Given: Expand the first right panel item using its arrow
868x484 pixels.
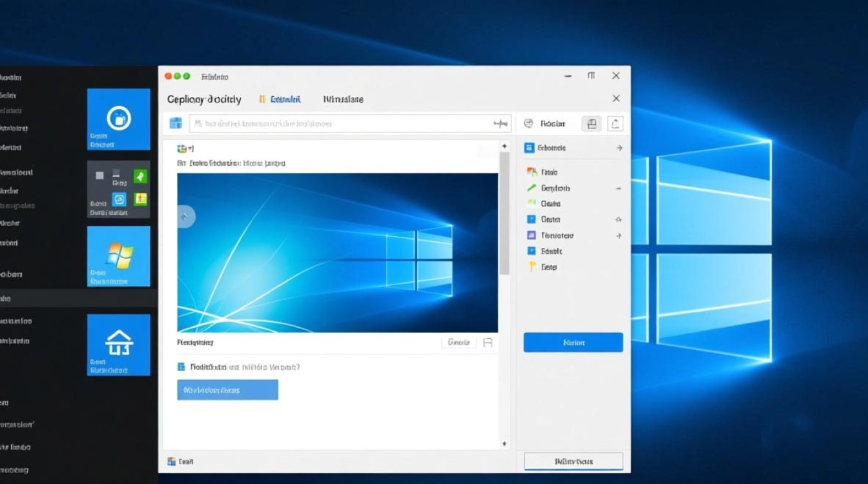Looking at the screenshot, I should tap(619, 148).
